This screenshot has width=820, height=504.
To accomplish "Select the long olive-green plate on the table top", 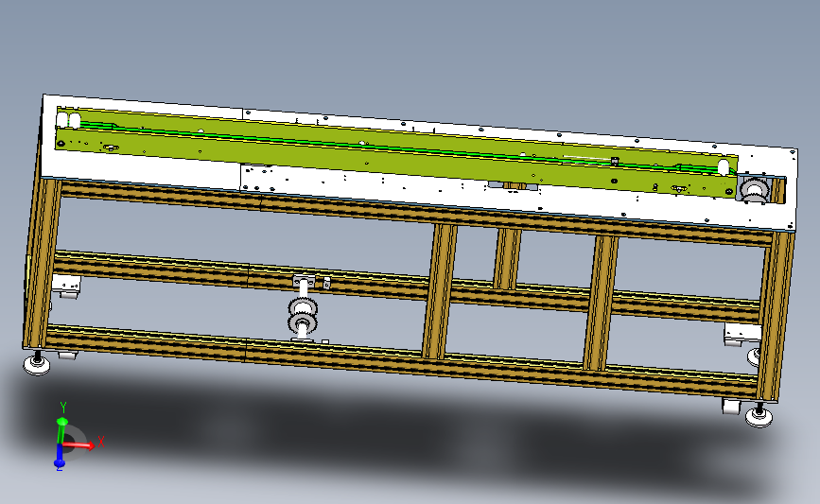I will point(396,151).
